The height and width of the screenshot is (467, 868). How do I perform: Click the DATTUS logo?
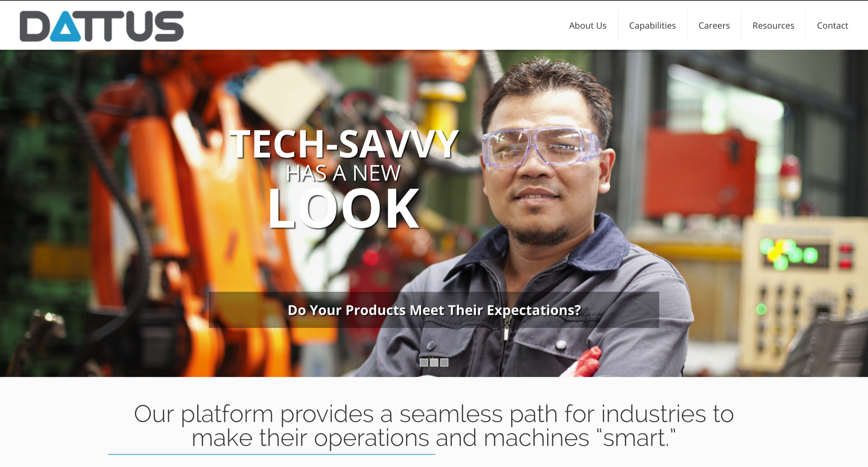[x=101, y=26]
